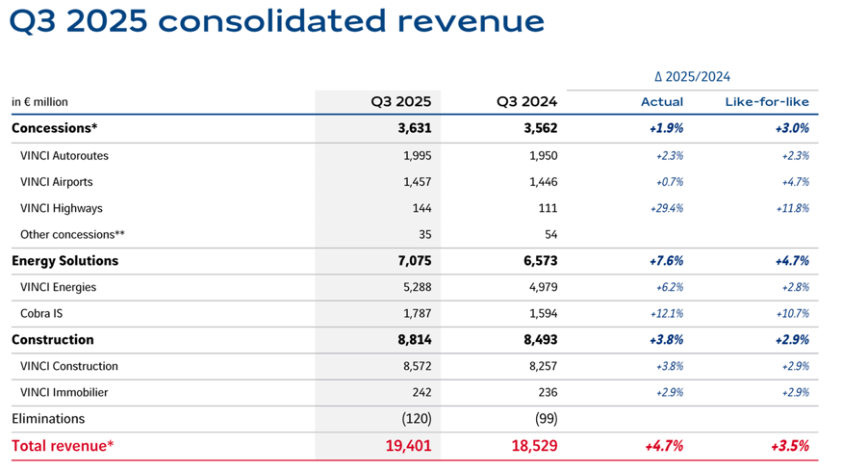Click VINCI Airports actual change +0.7%
The width and height of the screenshot is (868, 472).
[x=670, y=182]
